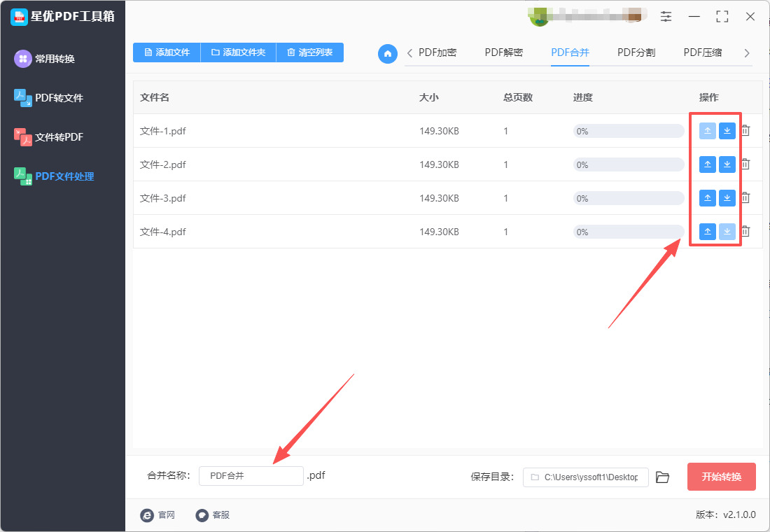770x532 pixels.
Task: Move 文件-1.pdf down in the list
Action: point(727,131)
